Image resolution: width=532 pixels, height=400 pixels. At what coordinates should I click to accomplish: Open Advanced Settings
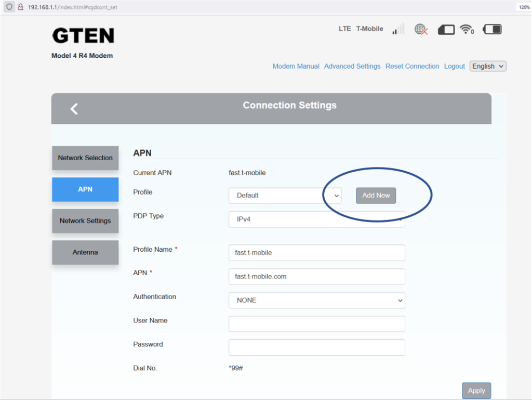(x=352, y=66)
